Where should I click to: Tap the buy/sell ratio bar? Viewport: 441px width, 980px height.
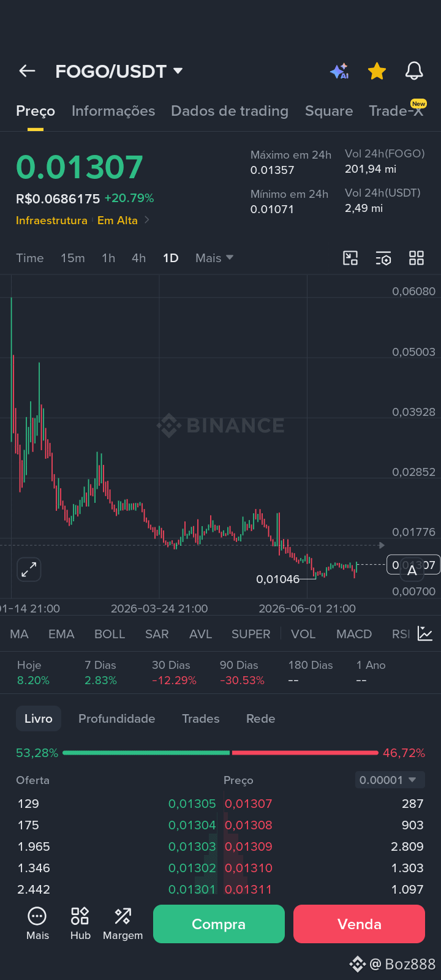pos(221,753)
